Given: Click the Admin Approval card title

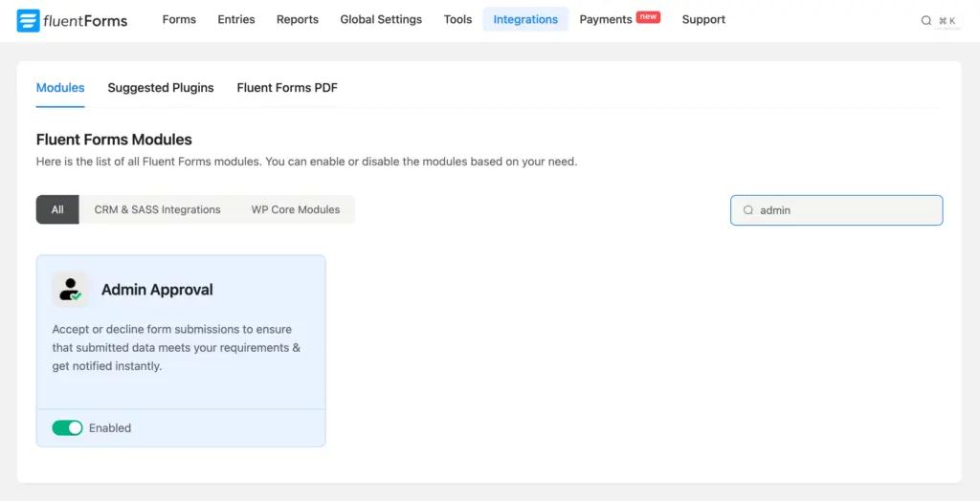Looking at the screenshot, I should tap(158, 290).
